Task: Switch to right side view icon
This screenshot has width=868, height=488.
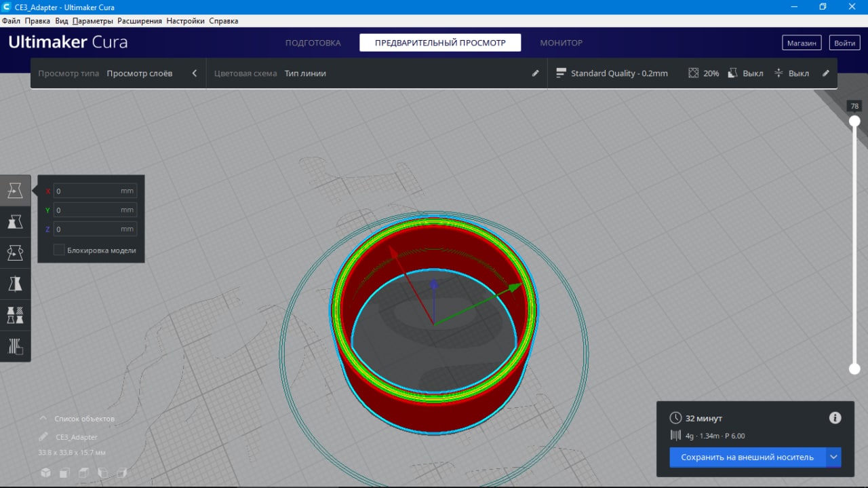Action: (123, 472)
